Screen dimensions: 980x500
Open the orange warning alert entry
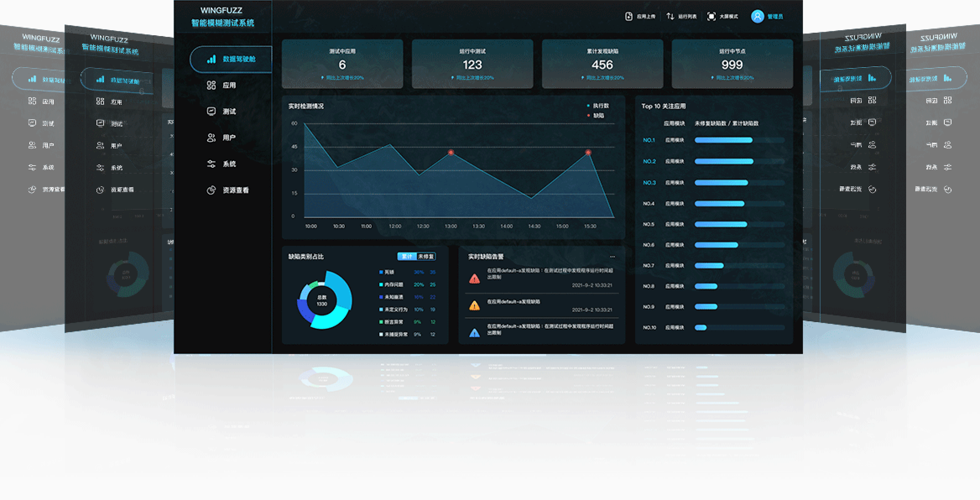(542, 305)
